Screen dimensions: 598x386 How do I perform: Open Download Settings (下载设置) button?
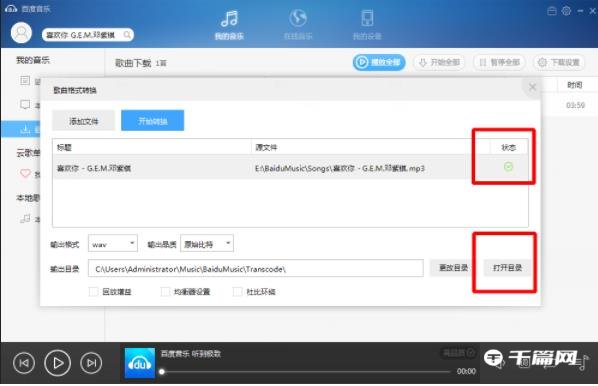pyautogui.click(x=559, y=62)
